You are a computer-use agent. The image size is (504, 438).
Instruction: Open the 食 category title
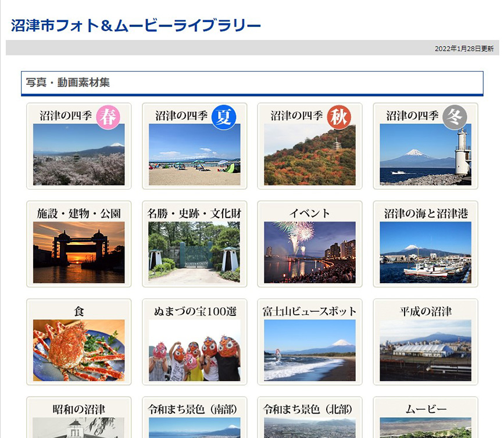point(78,311)
